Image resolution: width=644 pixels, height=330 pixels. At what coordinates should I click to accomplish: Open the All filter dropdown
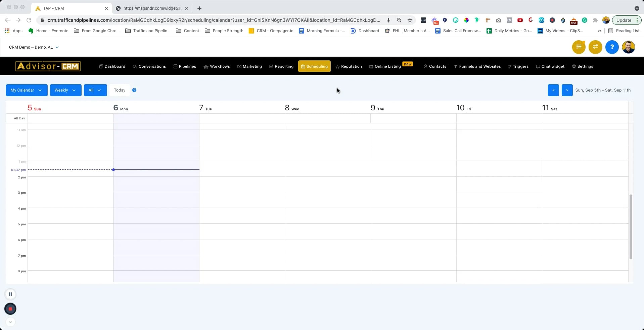coord(95,90)
